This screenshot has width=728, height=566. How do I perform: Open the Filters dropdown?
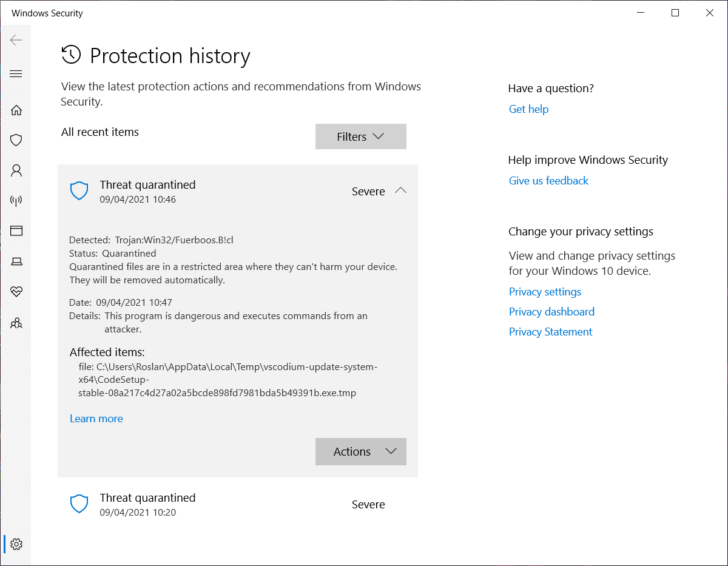(360, 136)
